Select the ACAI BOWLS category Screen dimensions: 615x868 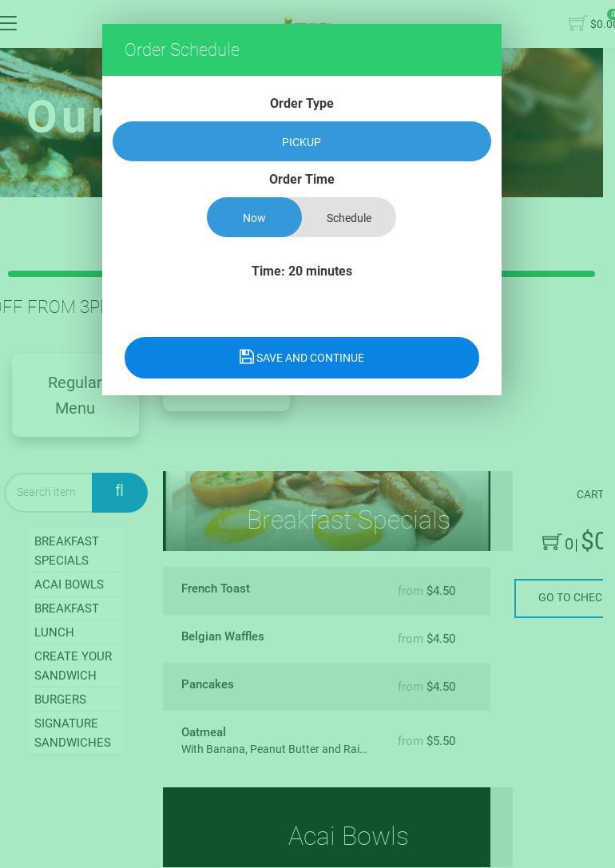[x=69, y=584]
